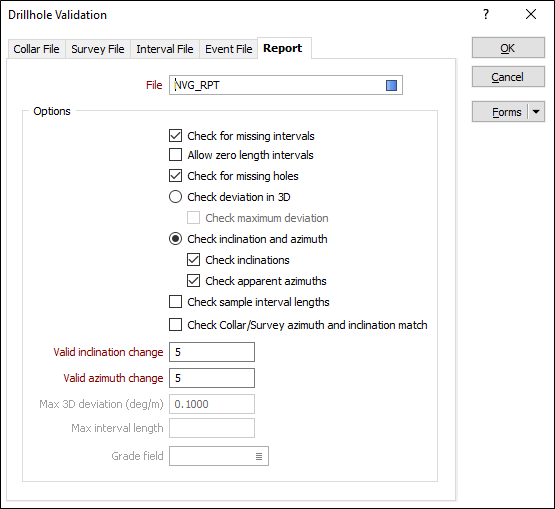Enable Allow zero length intervals

coord(176,155)
